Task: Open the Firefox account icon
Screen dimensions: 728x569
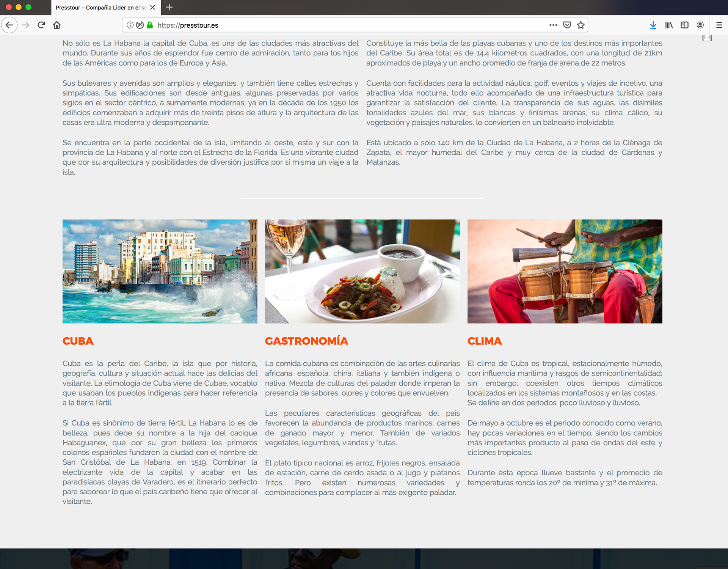Action: (700, 25)
